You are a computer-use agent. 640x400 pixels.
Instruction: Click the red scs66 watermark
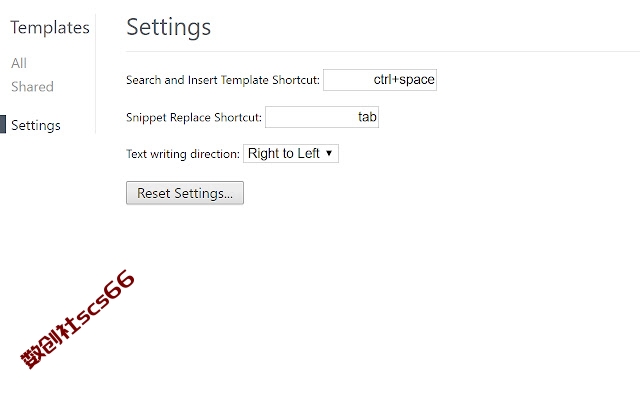coord(78,319)
